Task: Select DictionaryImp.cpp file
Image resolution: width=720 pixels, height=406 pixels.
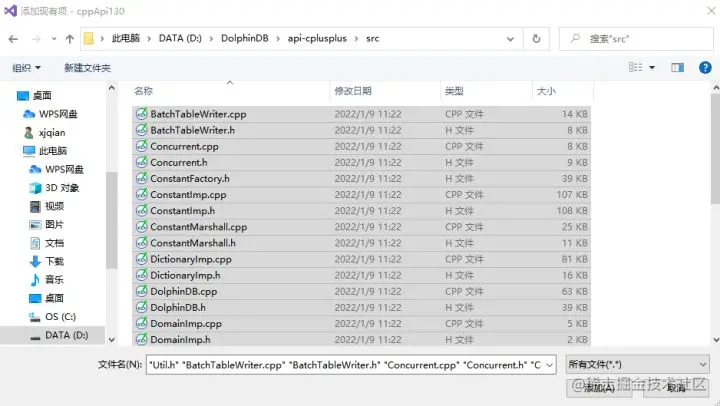Action: pos(361,259)
